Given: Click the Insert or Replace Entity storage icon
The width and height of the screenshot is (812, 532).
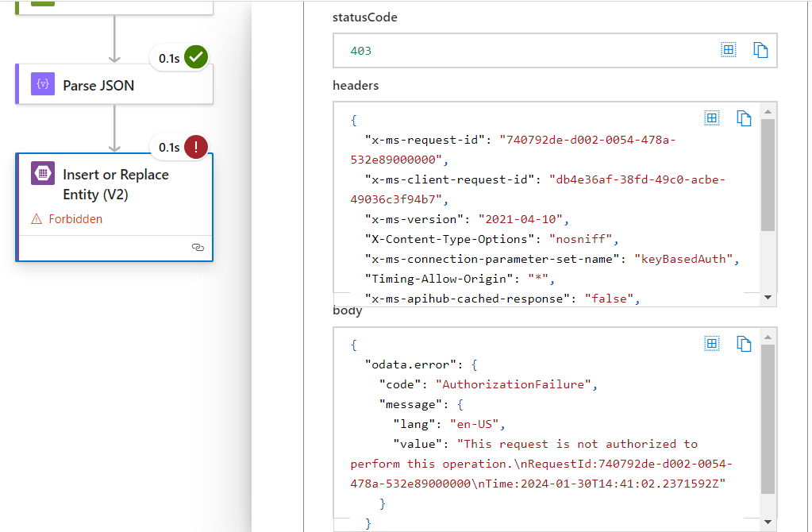Looking at the screenshot, I should point(43,174).
